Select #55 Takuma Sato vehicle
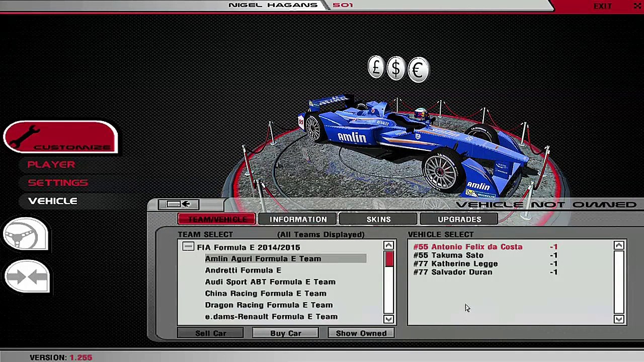This screenshot has width=644, height=362. 486,255
